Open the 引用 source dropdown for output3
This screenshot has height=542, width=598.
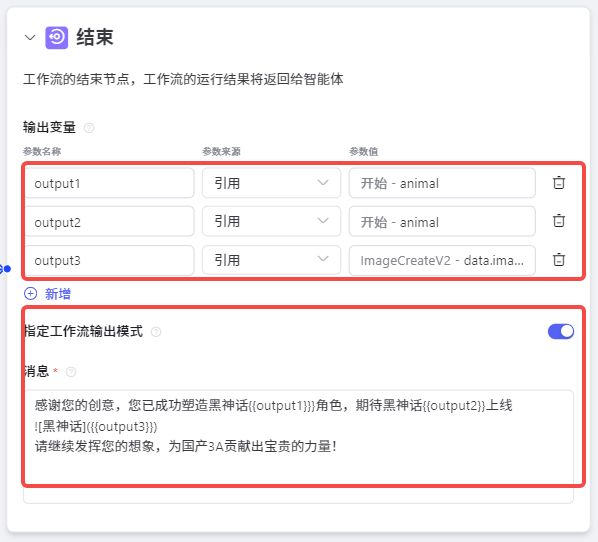point(271,260)
